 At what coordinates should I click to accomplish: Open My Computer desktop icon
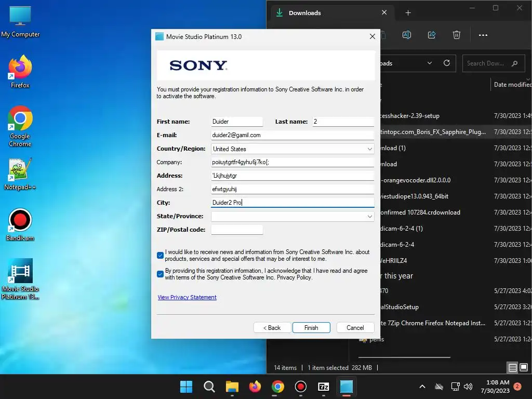[x=20, y=22]
